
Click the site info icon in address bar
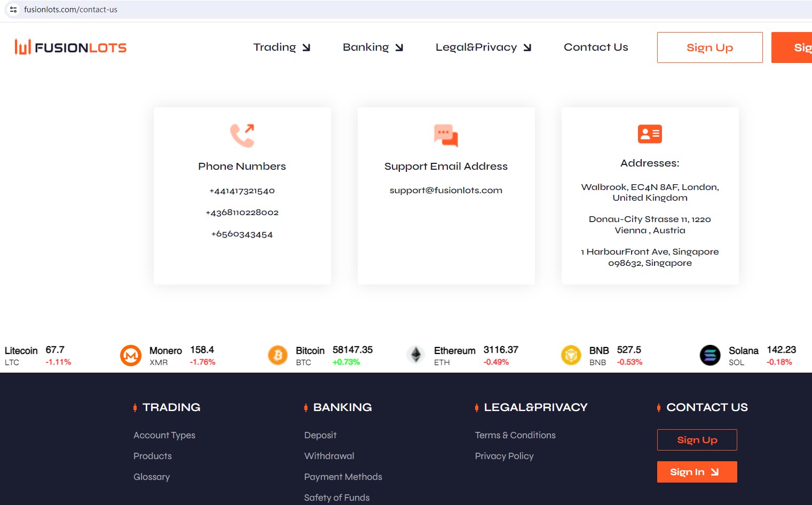(x=13, y=10)
